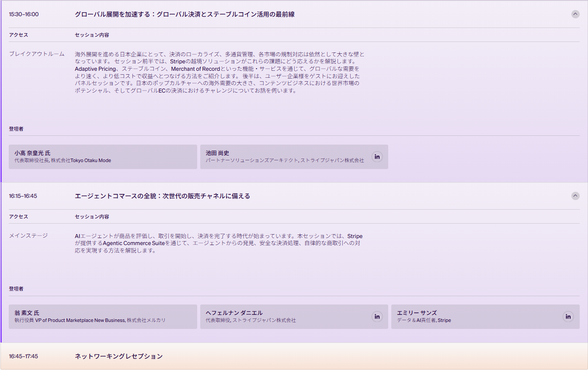Click the 16:45–17:45 time label
Screen dimensions: 588x370
(x=23, y=356)
